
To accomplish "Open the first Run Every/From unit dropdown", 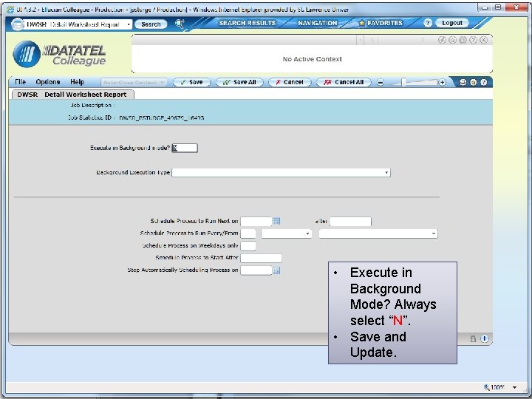I will [307, 233].
